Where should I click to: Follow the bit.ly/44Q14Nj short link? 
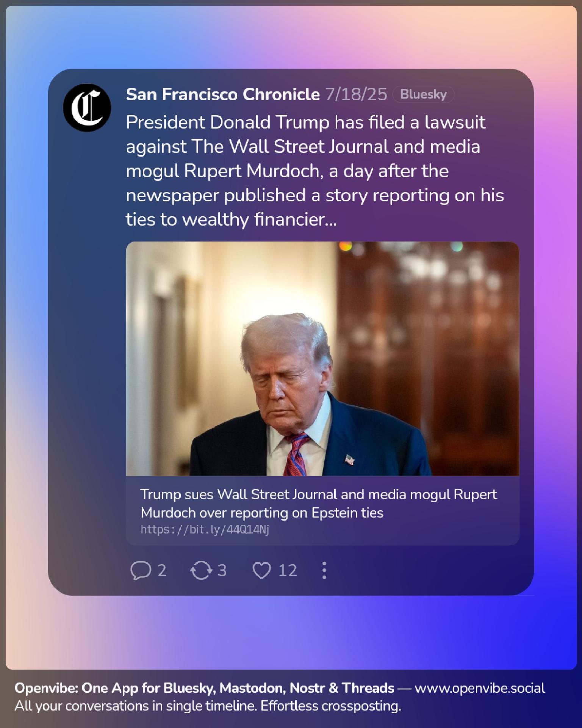tap(205, 530)
